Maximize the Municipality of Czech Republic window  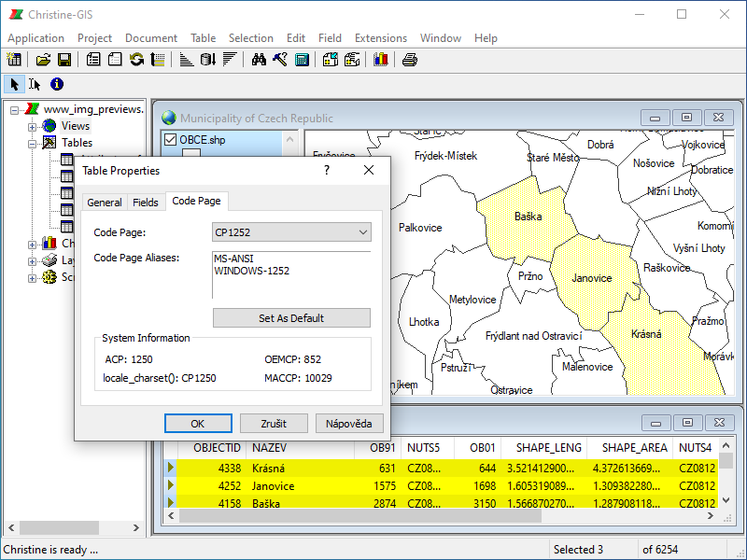pyautogui.click(x=686, y=118)
